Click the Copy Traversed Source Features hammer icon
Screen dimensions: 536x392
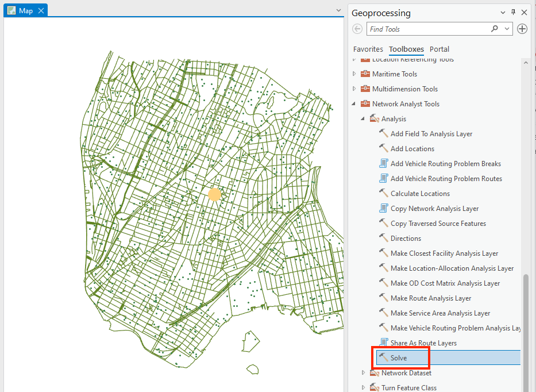pyautogui.click(x=384, y=223)
